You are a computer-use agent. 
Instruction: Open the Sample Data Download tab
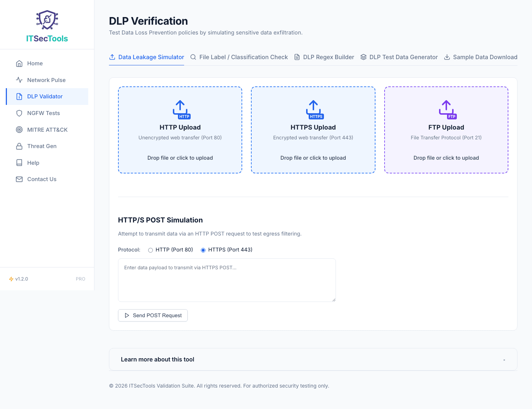pos(481,57)
